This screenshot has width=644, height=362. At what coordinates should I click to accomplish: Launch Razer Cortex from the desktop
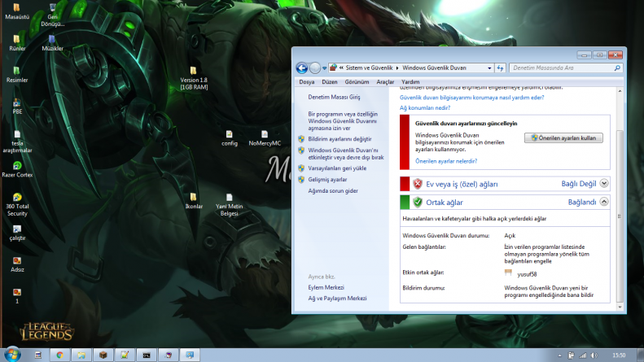click(x=17, y=169)
